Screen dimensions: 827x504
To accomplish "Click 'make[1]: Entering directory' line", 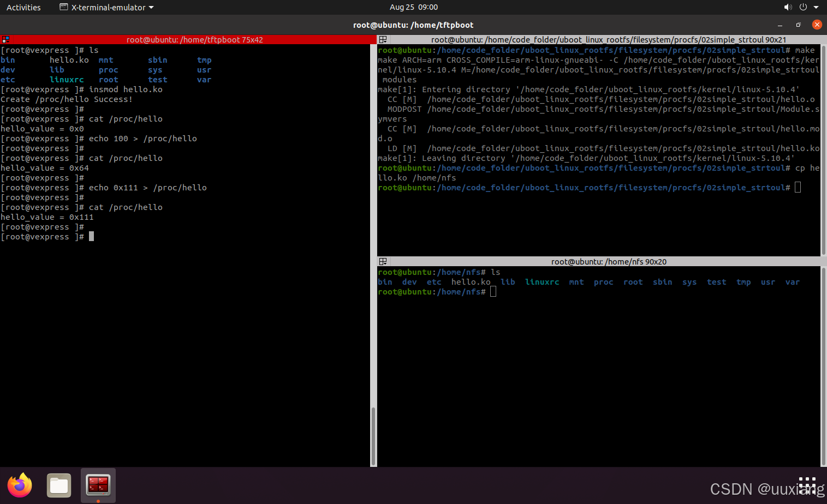I will click(588, 89).
